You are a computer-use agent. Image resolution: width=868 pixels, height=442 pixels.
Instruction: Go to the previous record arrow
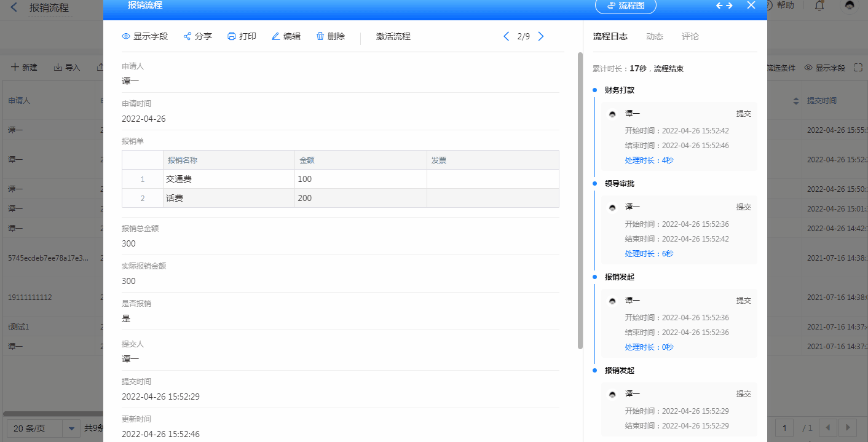(507, 36)
